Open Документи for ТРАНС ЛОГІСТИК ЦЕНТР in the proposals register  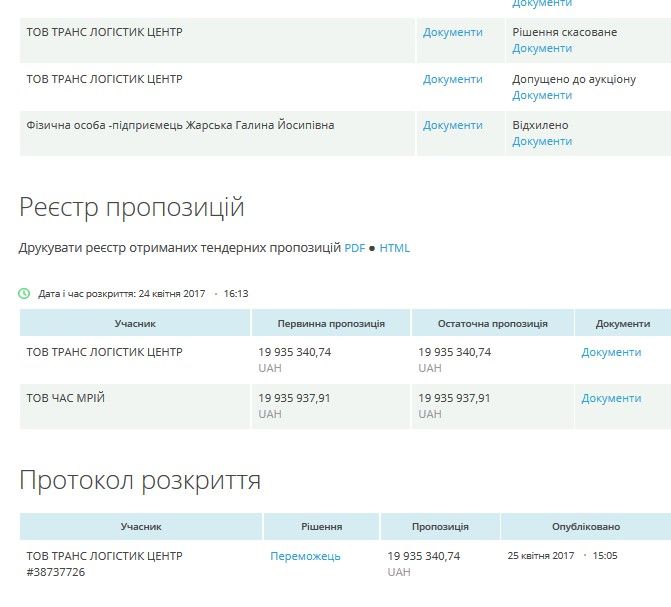[x=611, y=352]
